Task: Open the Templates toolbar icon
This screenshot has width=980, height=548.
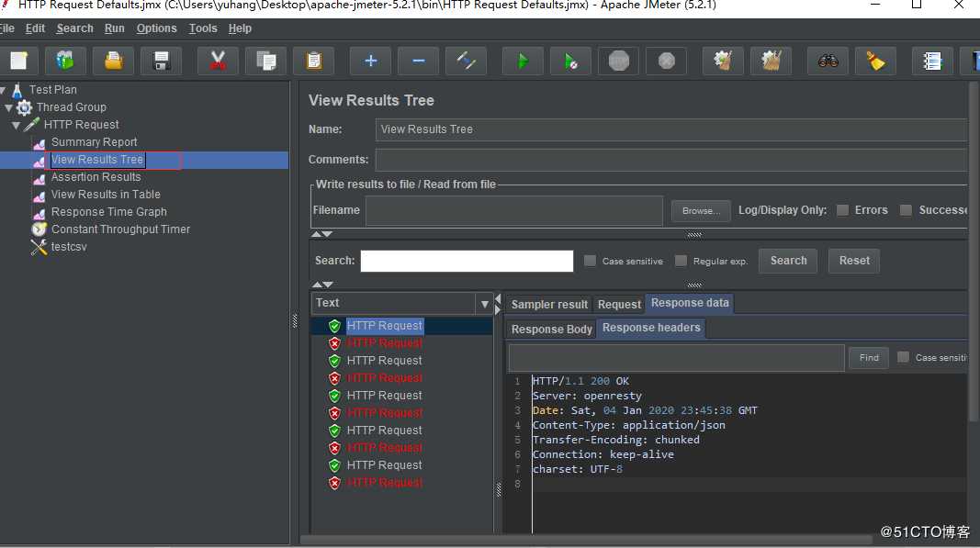Action: click(65, 61)
